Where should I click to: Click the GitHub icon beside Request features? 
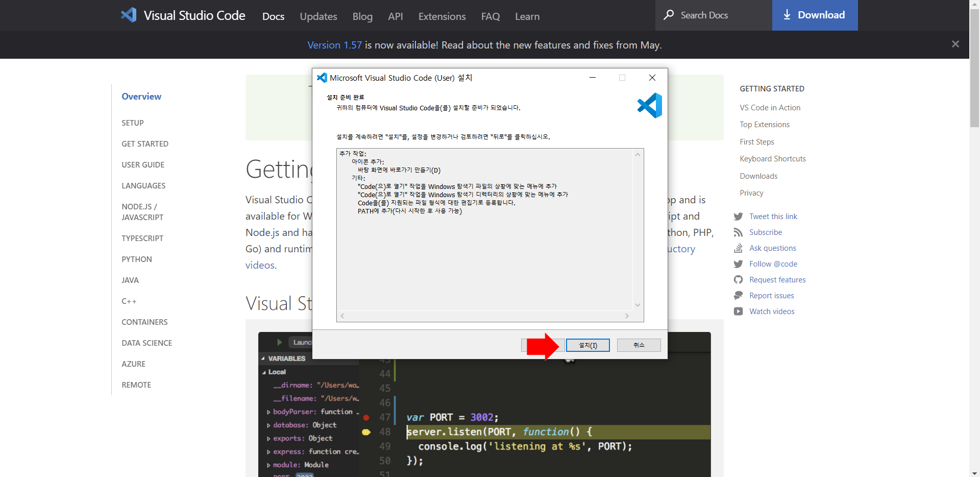tap(738, 280)
